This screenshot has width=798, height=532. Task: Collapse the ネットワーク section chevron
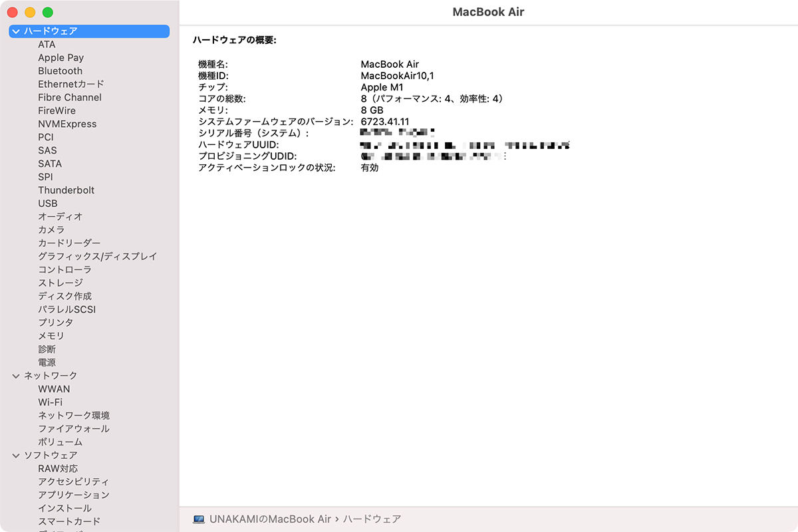(x=16, y=376)
